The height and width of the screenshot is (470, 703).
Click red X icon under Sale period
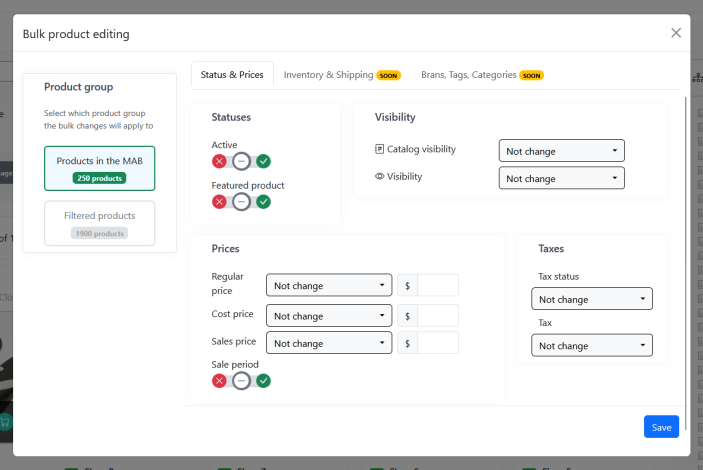coord(219,380)
